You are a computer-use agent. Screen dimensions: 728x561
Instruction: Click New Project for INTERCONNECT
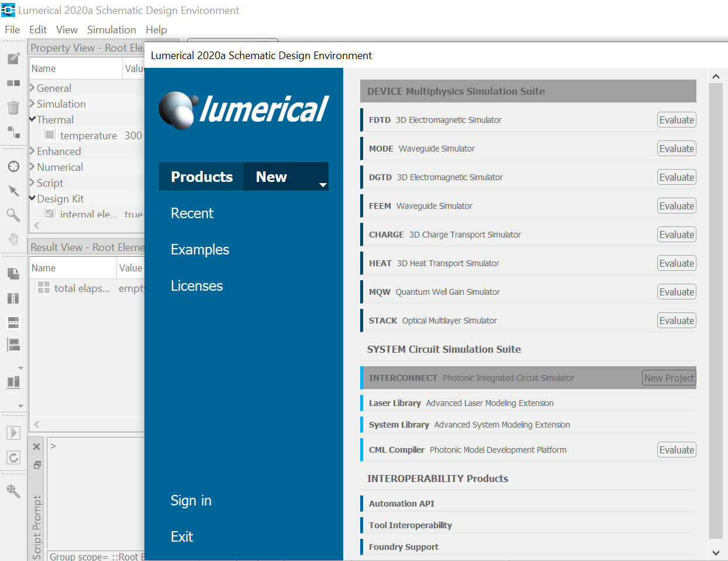[x=669, y=378]
